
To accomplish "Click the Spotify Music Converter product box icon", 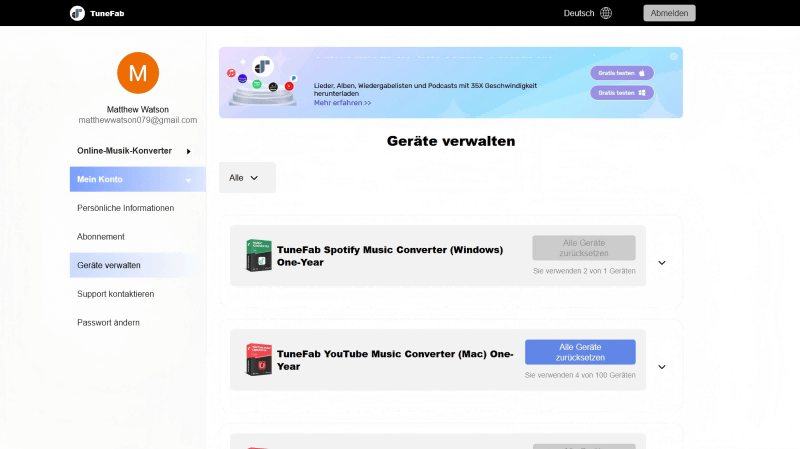I will (259, 255).
